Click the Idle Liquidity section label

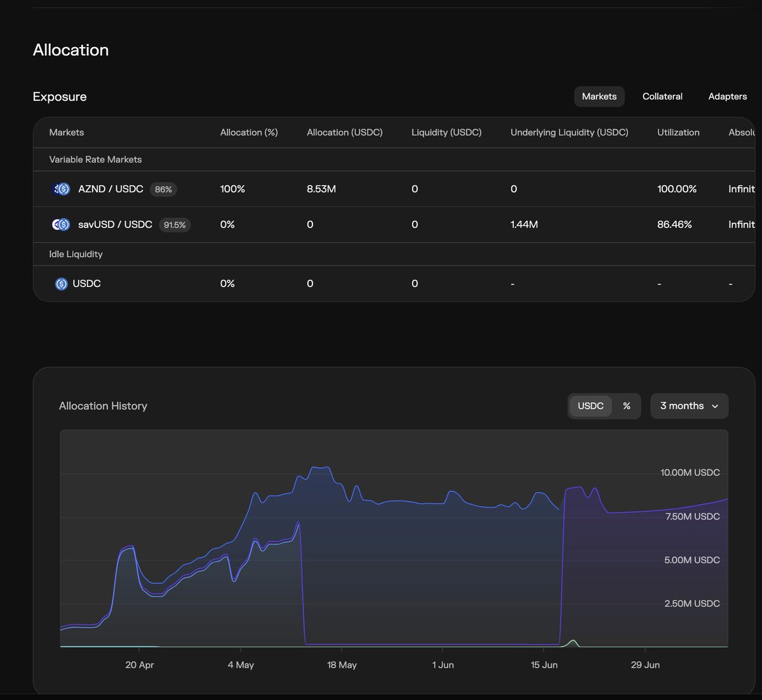tap(76, 254)
